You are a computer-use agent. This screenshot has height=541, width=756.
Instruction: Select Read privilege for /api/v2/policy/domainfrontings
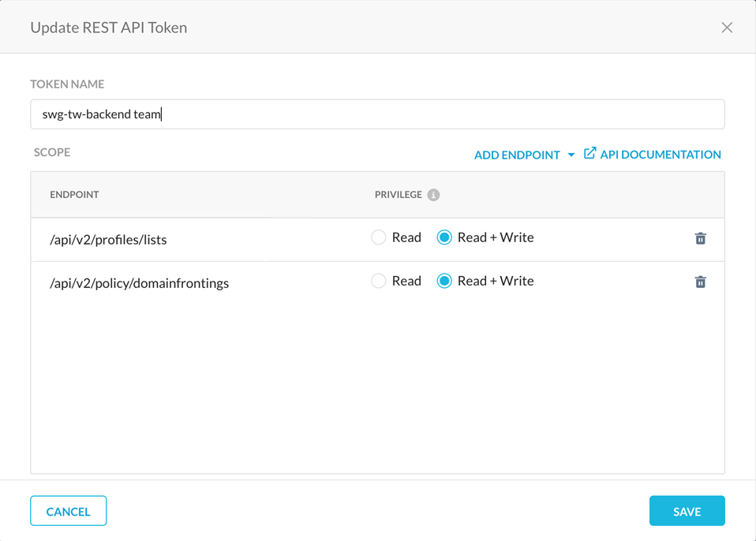click(378, 281)
